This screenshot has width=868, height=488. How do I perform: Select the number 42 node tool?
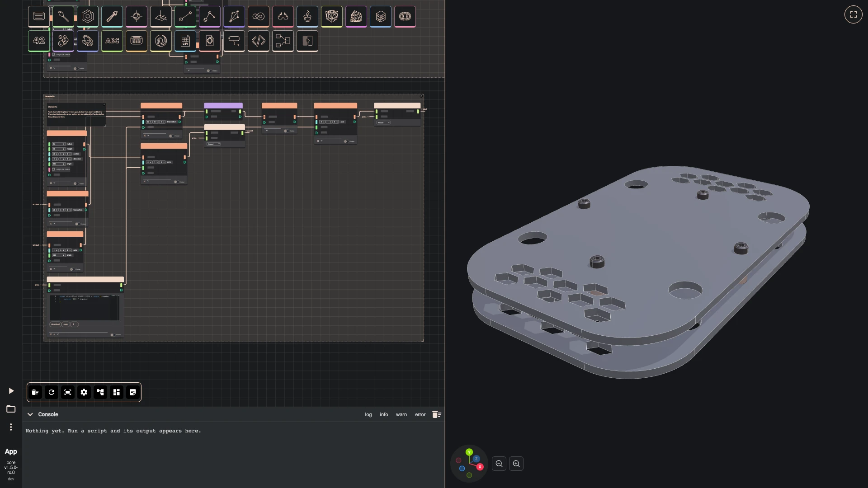[x=39, y=41]
